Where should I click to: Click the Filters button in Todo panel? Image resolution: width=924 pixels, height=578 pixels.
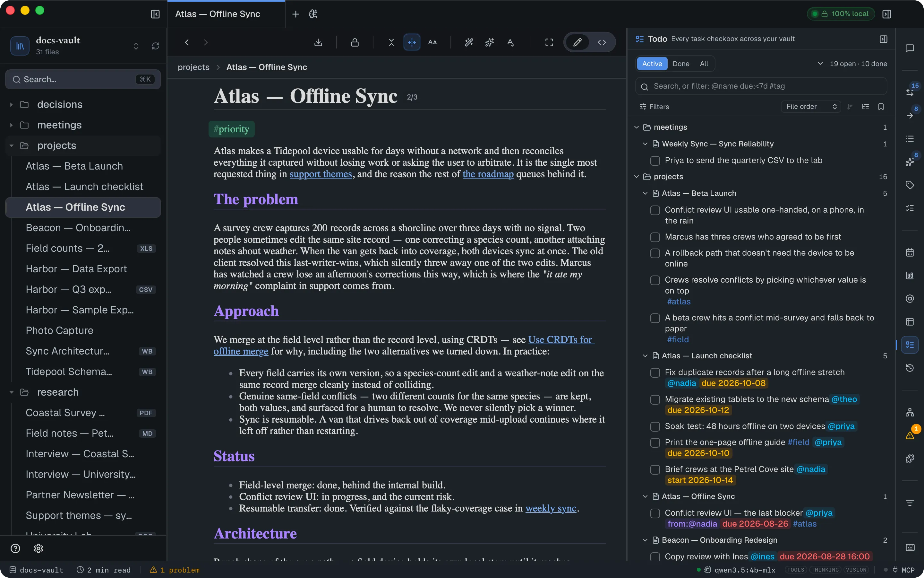(654, 107)
